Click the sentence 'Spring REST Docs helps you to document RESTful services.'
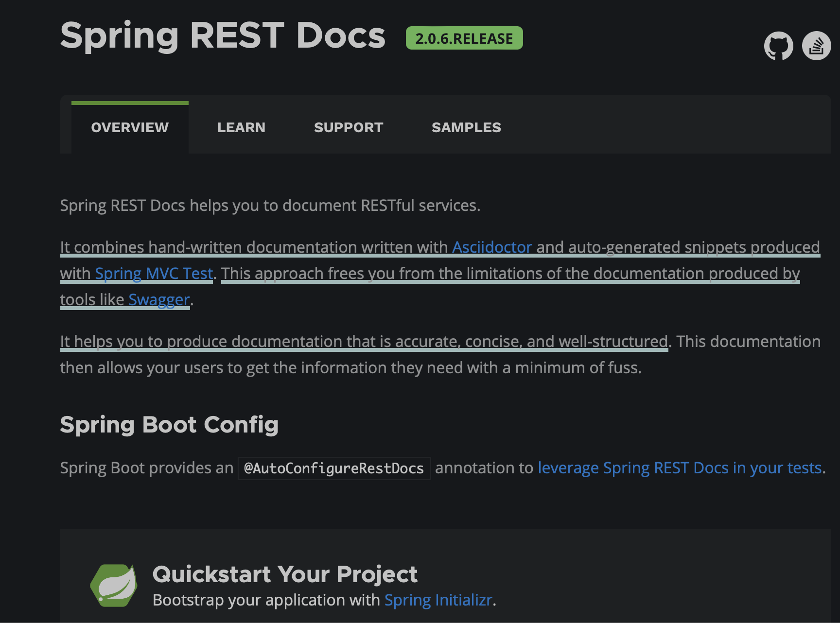This screenshot has width=840, height=623. coord(270,206)
